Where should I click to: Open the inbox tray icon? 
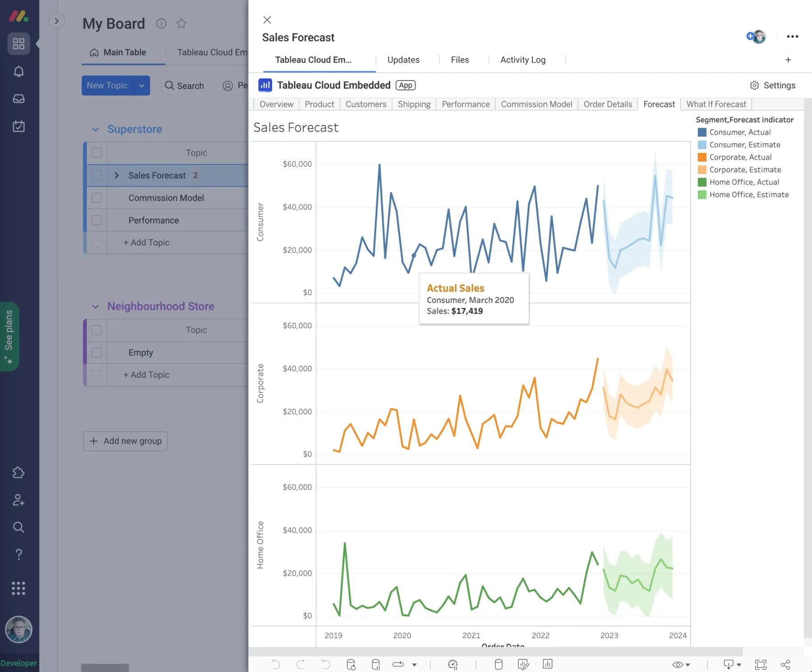pyautogui.click(x=18, y=99)
